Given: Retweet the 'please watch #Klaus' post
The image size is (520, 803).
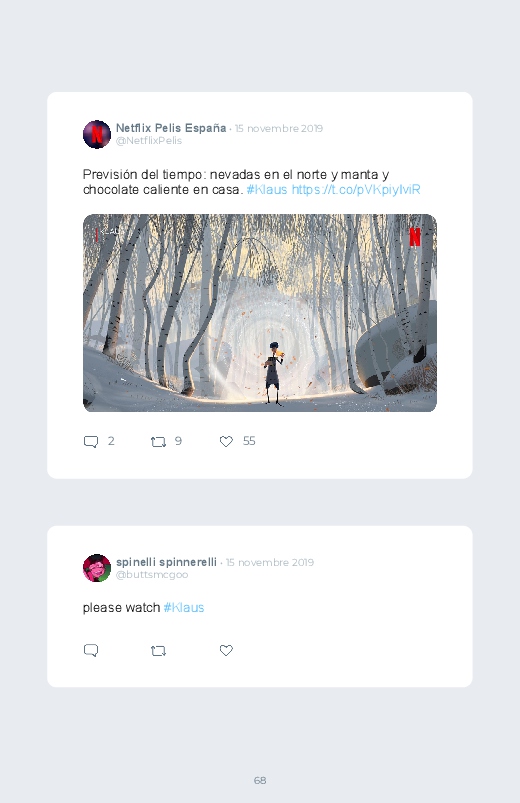Looking at the screenshot, I should [x=158, y=651].
